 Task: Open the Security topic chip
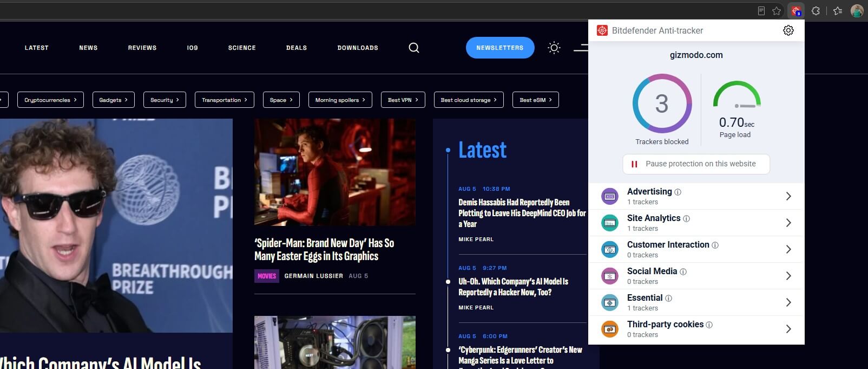tap(165, 100)
